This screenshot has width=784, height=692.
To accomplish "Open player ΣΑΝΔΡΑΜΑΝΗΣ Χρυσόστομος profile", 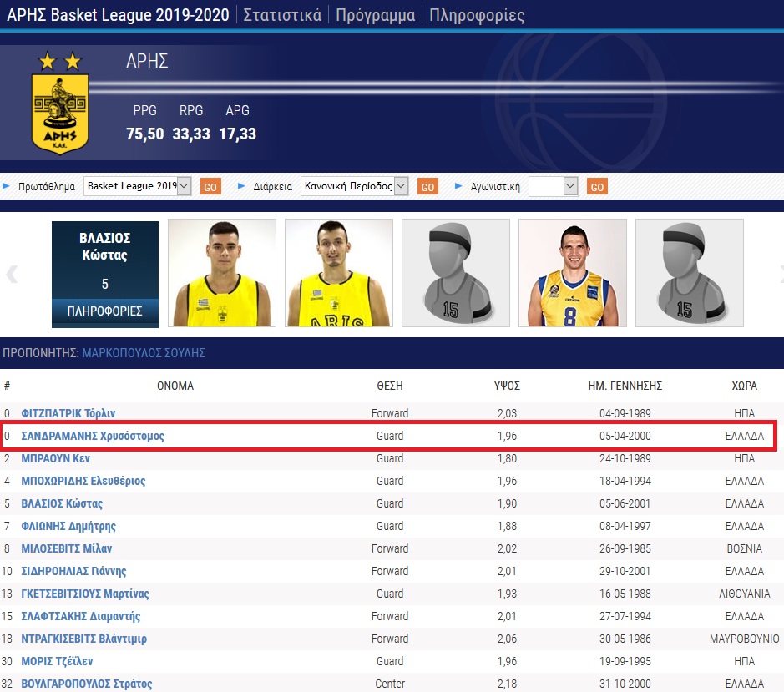I will click(x=93, y=436).
